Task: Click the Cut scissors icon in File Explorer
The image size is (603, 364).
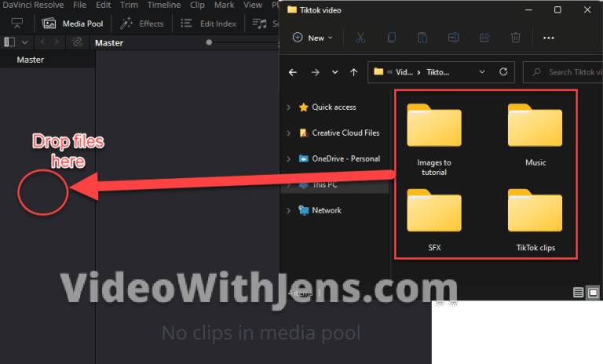Action: (x=360, y=38)
